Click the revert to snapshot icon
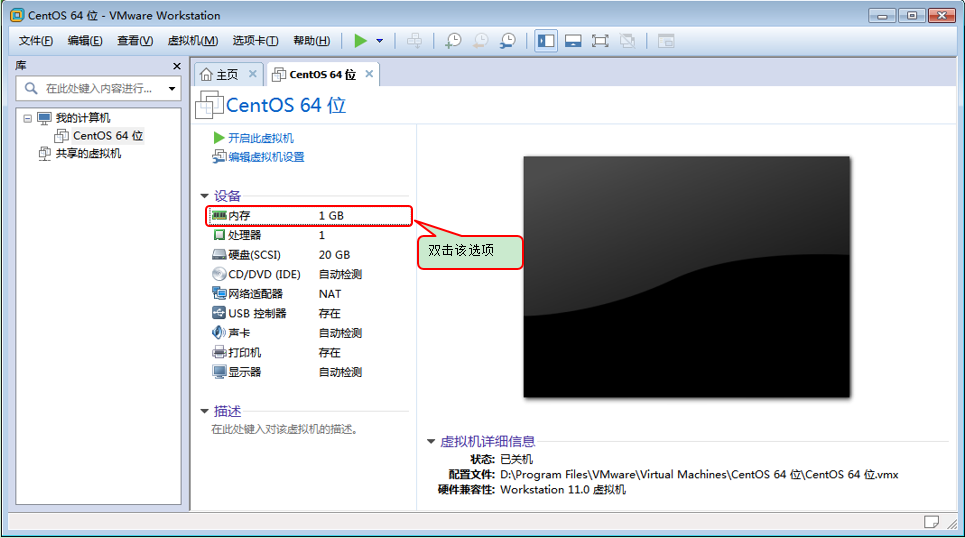965x538 pixels. click(x=480, y=41)
